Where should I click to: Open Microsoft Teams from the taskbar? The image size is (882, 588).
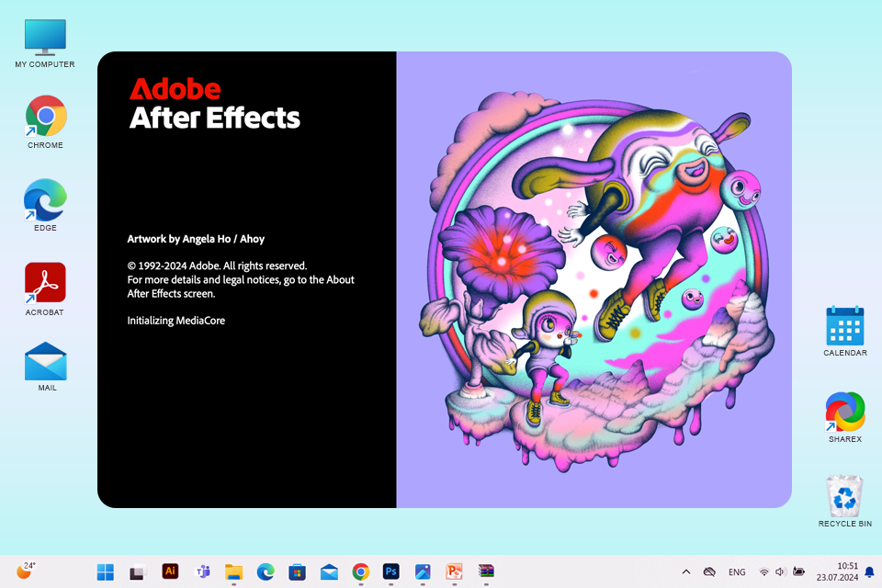pyautogui.click(x=202, y=571)
